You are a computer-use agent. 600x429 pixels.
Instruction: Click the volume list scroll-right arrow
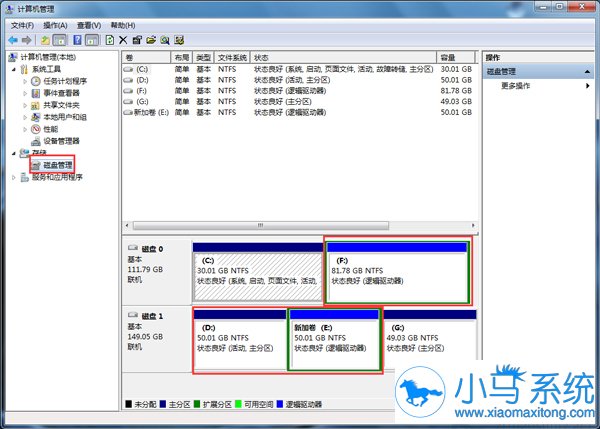(x=473, y=225)
